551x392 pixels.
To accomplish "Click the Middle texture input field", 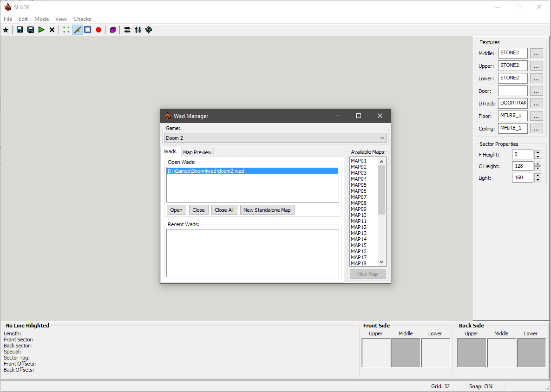I will tap(512, 53).
